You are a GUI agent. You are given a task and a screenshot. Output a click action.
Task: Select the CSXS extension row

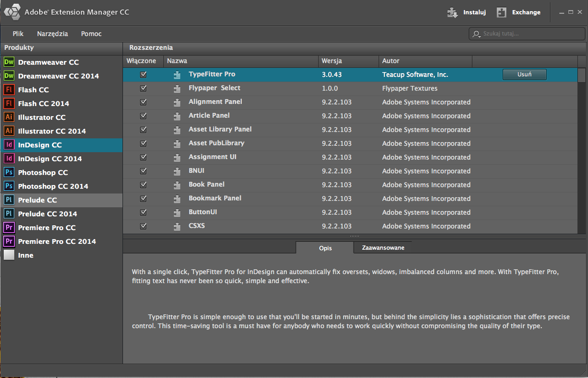pos(350,226)
